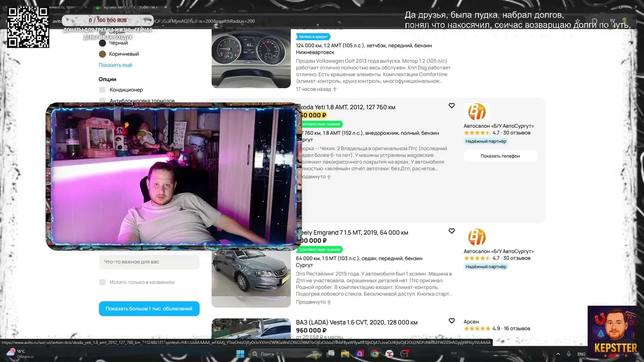Open ВАЗ (LADA) Vesta 1.6 CVT listing
Image resolution: width=644 pixels, height=362 pixels.
(x=357, y=322)
